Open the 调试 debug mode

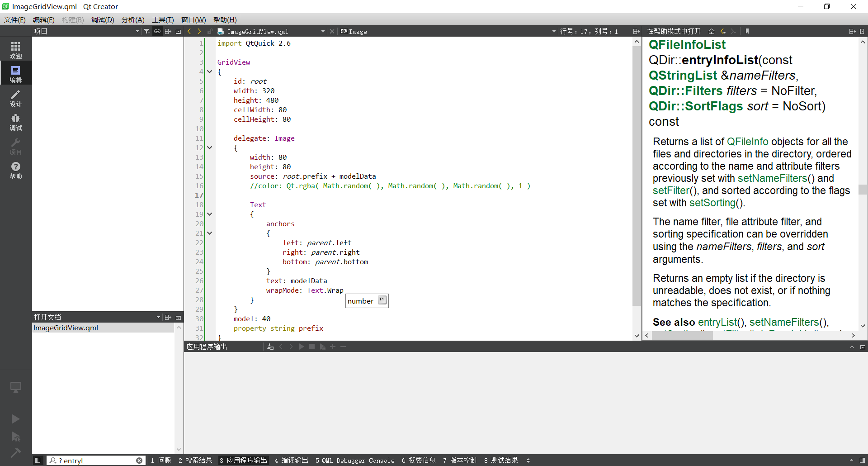click(x=16, y=122)
